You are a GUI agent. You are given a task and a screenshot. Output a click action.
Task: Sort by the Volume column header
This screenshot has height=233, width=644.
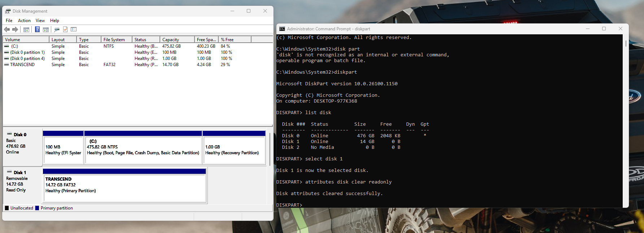click(x=26, y=40)
